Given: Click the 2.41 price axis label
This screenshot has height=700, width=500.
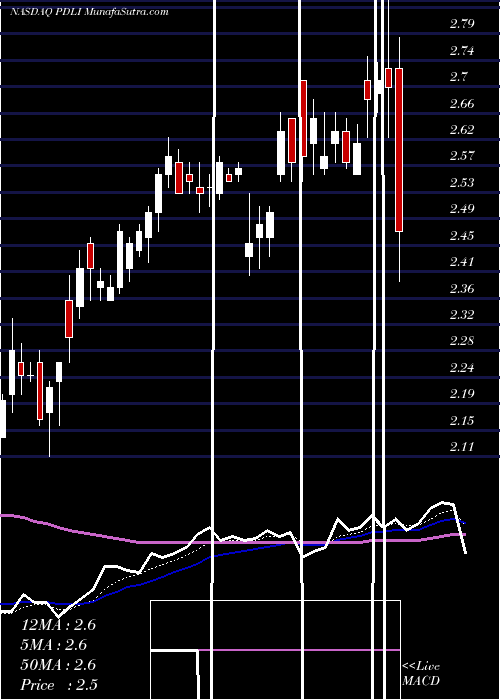Looking at the screenshot, I should tap(462, 262).
